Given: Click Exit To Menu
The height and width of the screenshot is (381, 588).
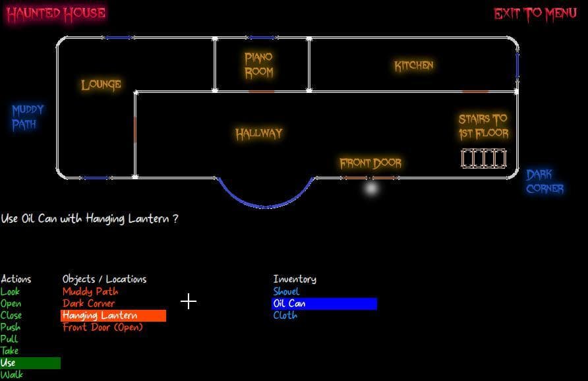Looking at the screenshot, I should point(535,15).
